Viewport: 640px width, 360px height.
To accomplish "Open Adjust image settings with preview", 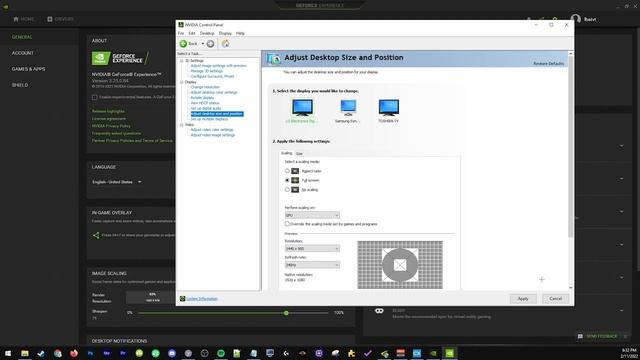I will click(218, 66).
